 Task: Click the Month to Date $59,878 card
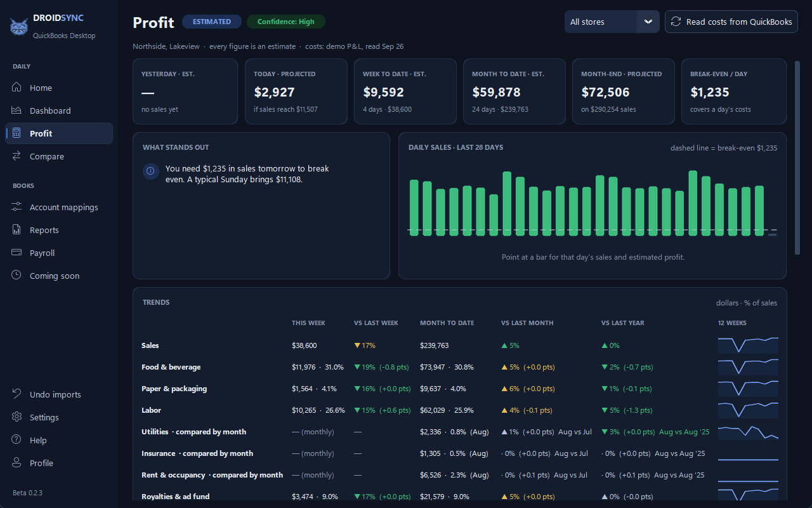coord(514,91)
